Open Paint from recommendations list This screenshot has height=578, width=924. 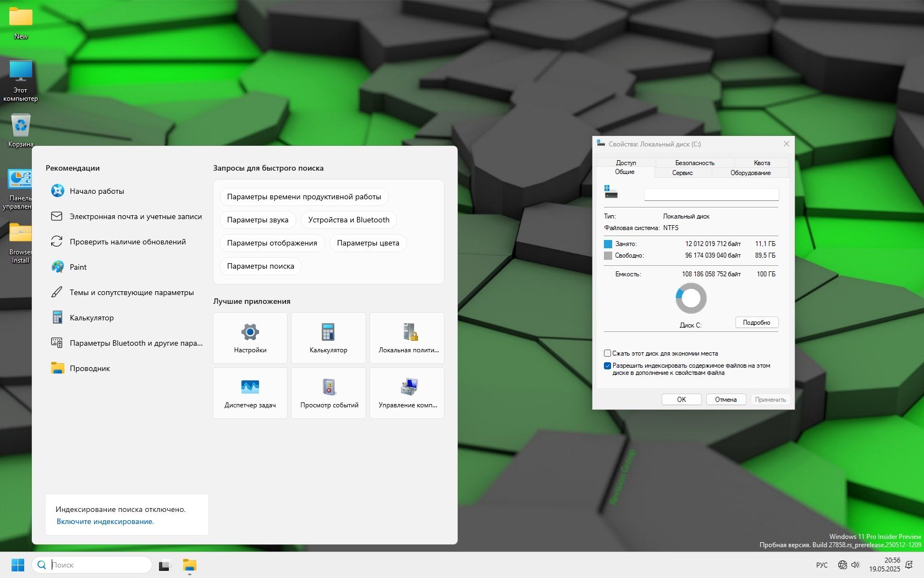pyautogui.click(x=78, y=267)
